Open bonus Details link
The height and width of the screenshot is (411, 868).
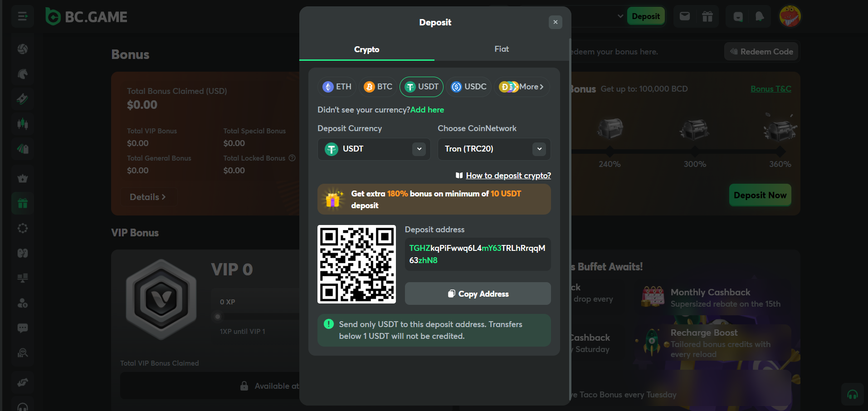click(x=148, y=197)
